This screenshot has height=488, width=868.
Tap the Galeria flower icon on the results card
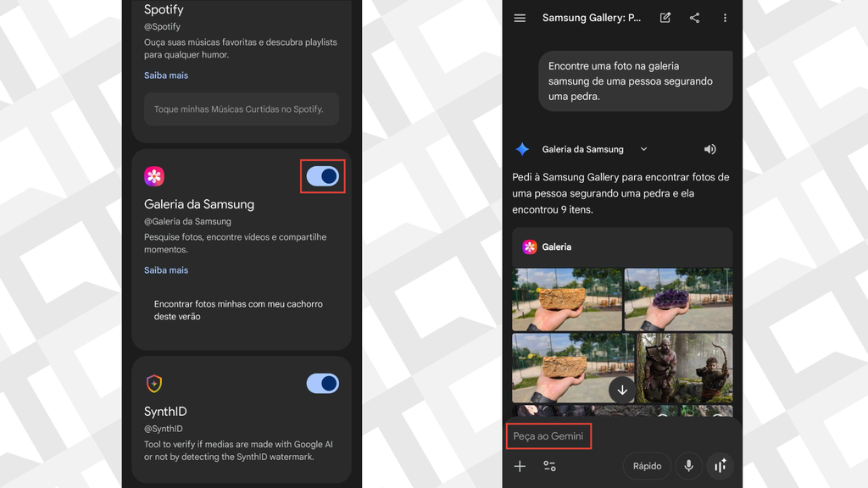(531, 247)
